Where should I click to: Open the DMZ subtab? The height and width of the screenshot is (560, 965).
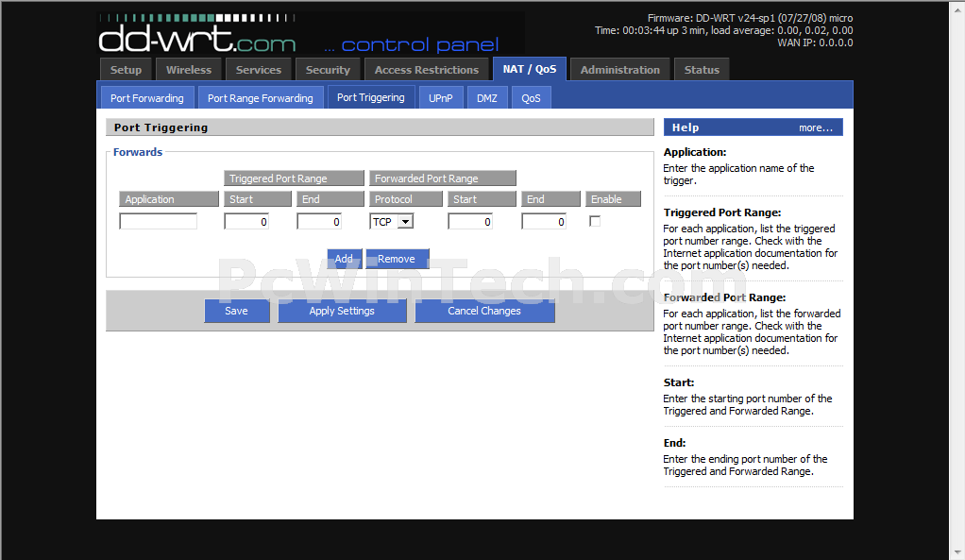click(486, 98)
